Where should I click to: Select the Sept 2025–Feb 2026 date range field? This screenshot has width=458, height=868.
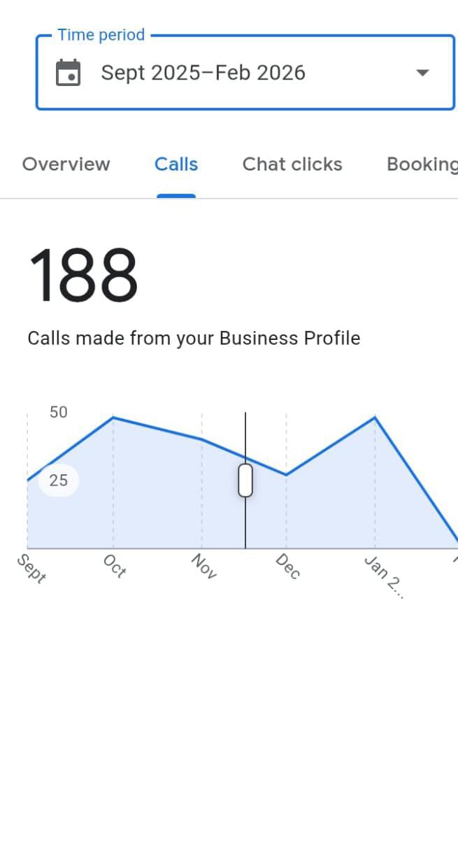click(x=203, y=71)
